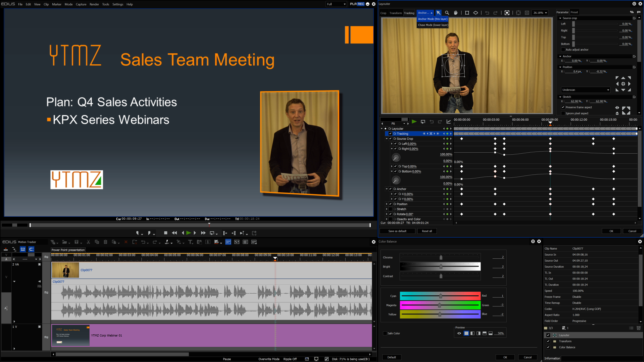Activate the hand pan tool in Layouter

(x=456, y=13)
